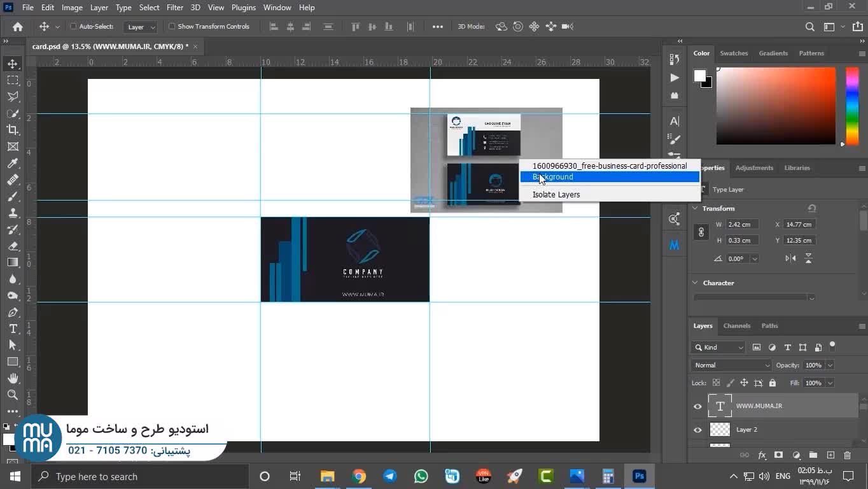Open Photoshop search magnifier icon
This screenshot has height=489, width=868.
tap(809, 27)
